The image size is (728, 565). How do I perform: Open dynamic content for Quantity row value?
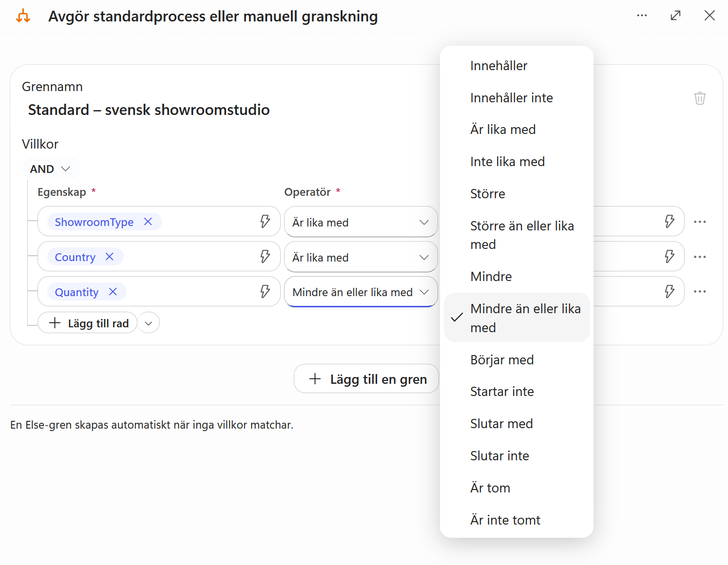pos(670,292)
